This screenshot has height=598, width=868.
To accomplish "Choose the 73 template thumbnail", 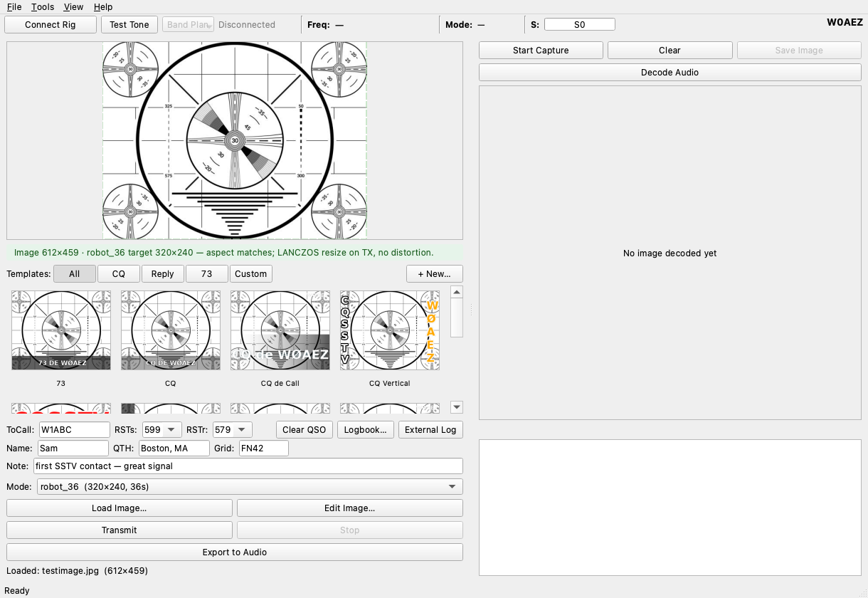I will pos(61,330).
